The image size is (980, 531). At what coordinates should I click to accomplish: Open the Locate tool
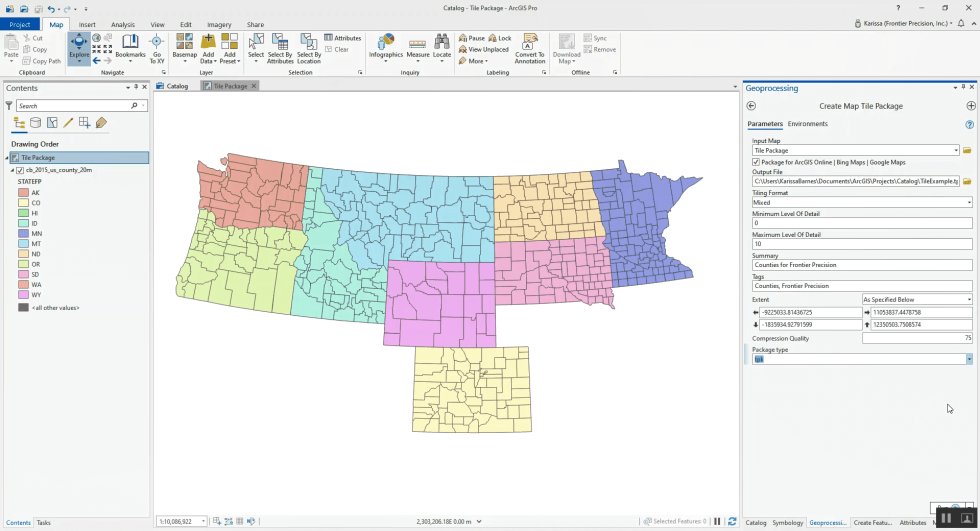(x=442, y=48)
